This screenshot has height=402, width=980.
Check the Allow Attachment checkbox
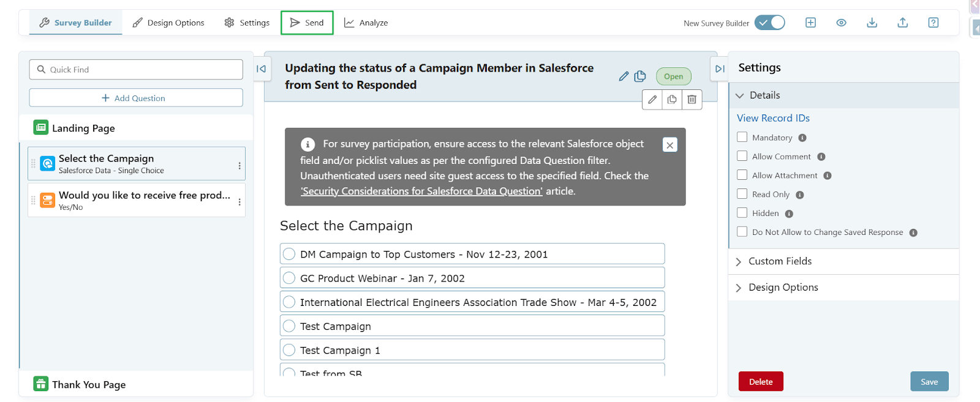coord(742,175)
